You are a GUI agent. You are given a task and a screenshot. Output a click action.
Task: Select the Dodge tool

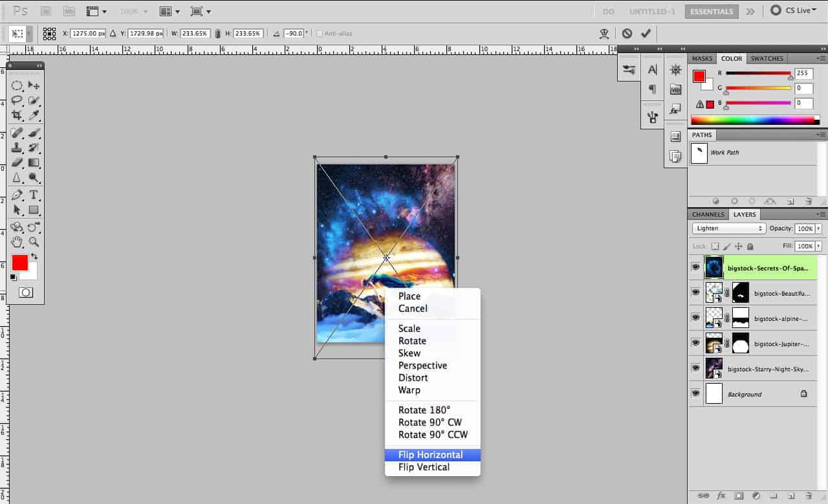pos(34,177)
